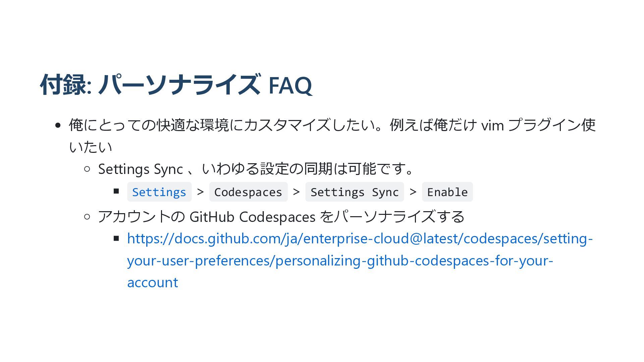Click the hollow bullet beside Settings Sync line
The image size is (644, 362).
coord(87,169)
